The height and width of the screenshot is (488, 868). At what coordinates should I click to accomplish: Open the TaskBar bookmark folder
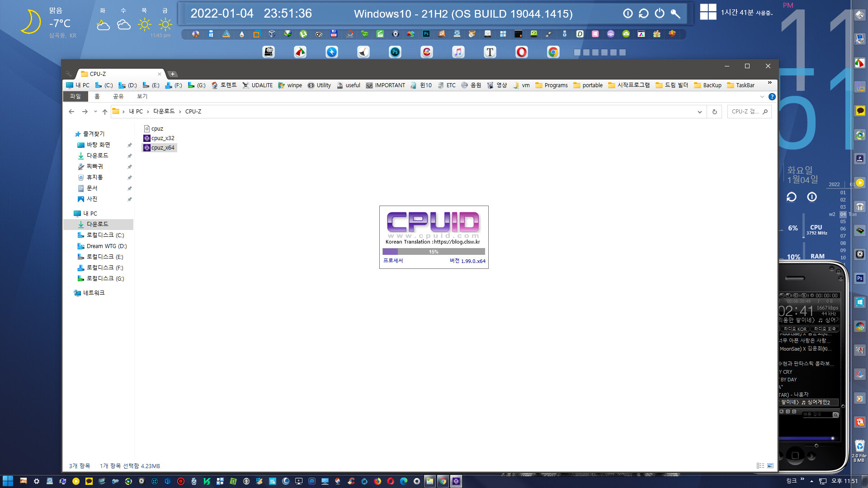741,85
